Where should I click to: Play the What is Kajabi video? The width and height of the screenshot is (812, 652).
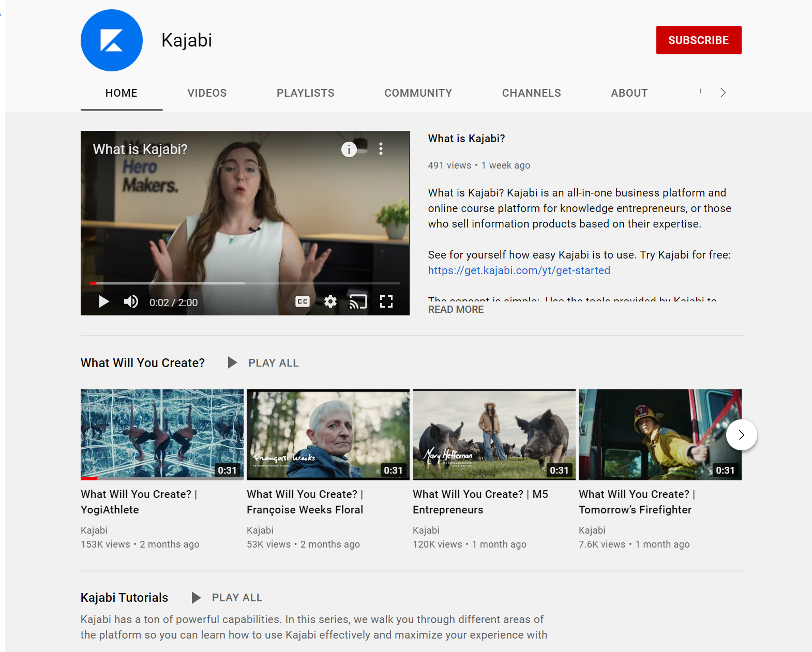103,302
